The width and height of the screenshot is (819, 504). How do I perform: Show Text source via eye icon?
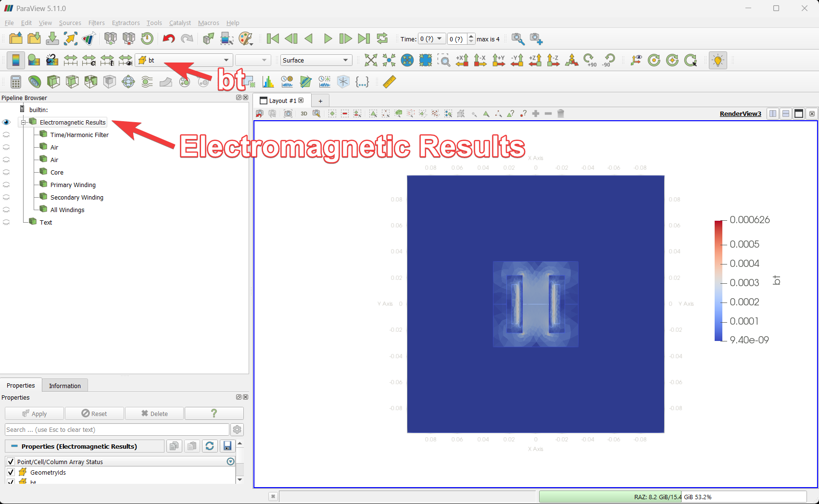[6, 222]
